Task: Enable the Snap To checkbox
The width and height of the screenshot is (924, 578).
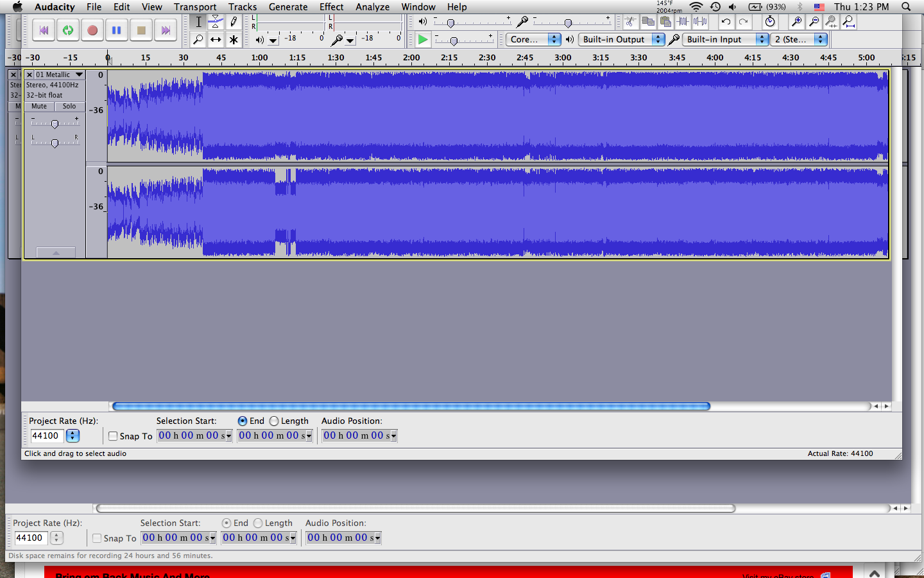Action: 113,436
